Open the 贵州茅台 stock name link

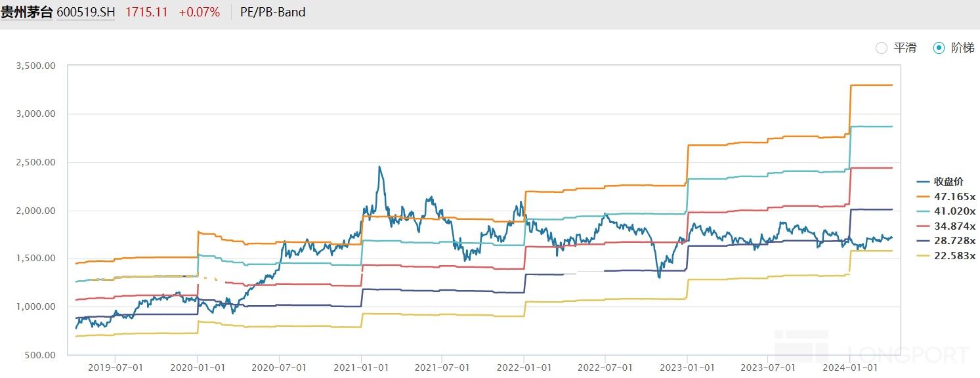point(26,12)
